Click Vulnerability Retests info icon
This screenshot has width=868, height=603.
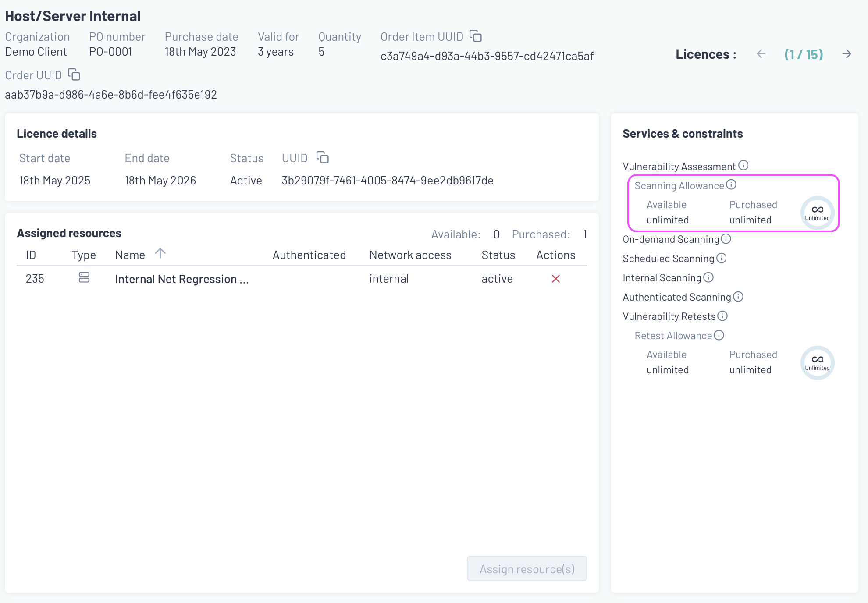click(x=722, y=316)
